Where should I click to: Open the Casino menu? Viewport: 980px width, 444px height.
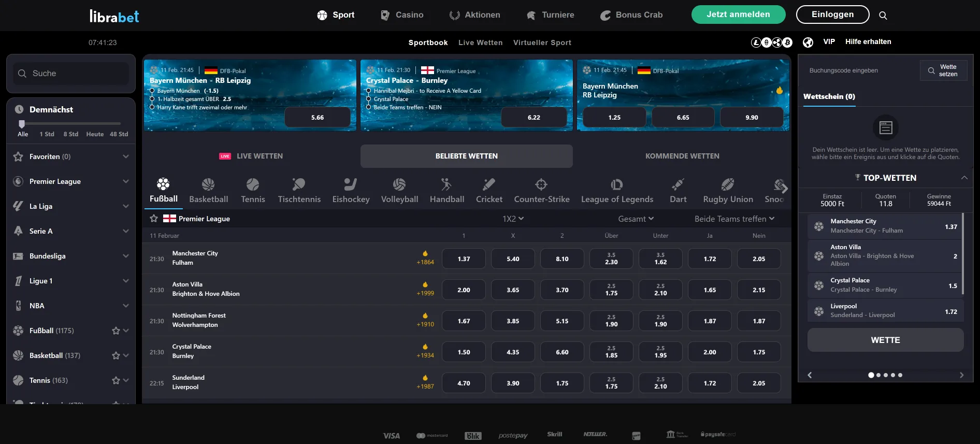[401, 15]
